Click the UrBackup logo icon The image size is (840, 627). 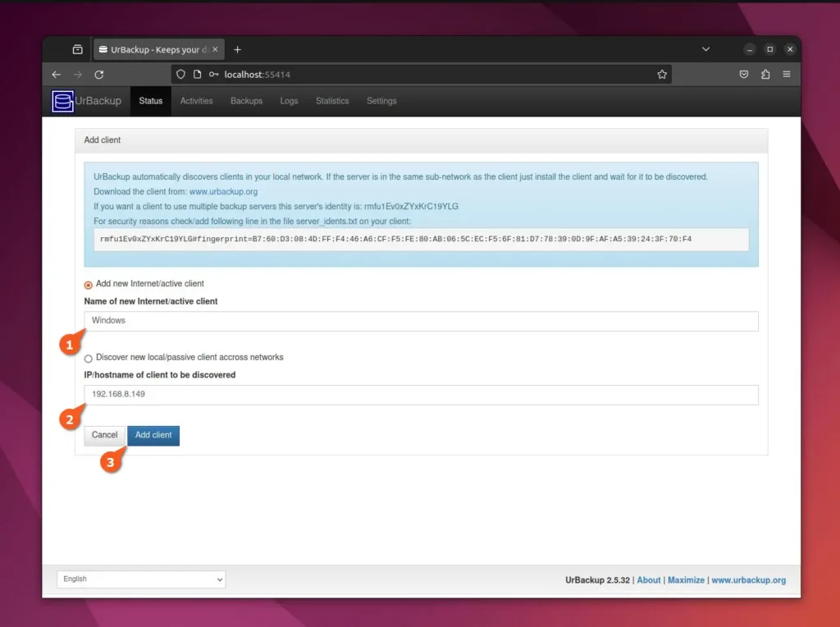pyautogui.click(x=62, y=101)
